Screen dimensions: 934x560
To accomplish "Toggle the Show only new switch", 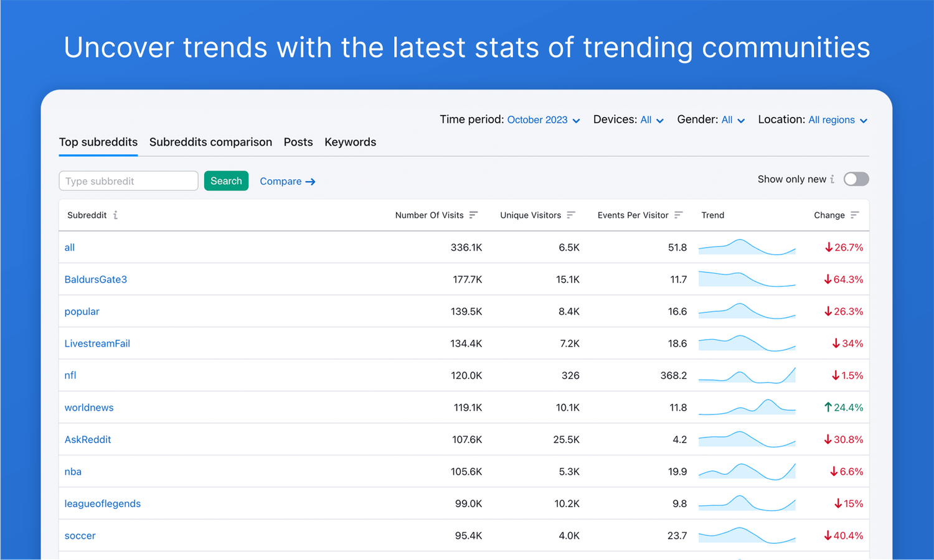I will point(856,179).
